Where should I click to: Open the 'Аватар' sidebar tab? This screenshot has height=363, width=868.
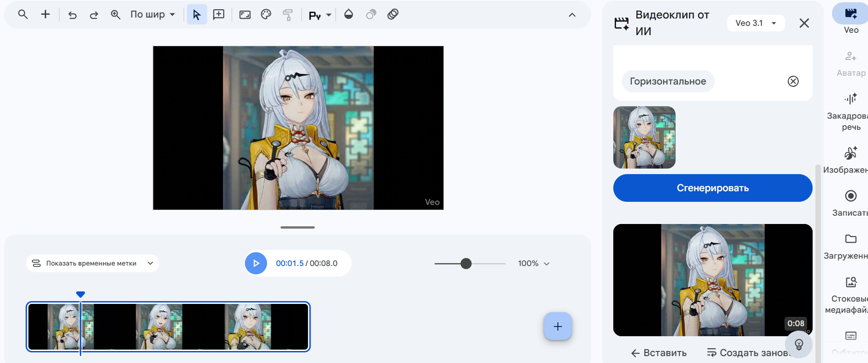tap(851, 64)
